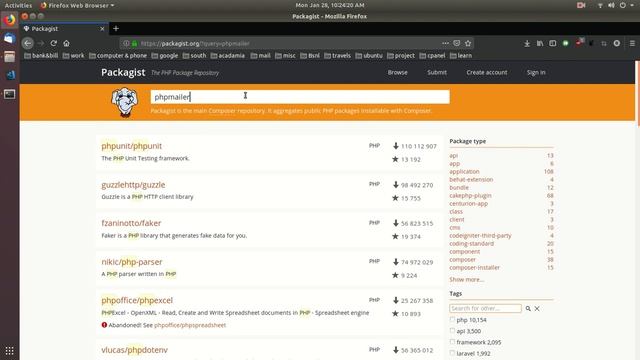Open Thunderbird mail icon in the dock
This screenshot has height=360, width=640.
(x=9, y=38)
